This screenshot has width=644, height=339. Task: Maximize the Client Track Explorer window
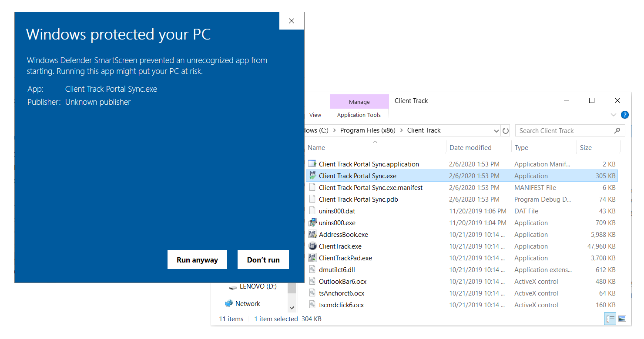pos(592,100)
